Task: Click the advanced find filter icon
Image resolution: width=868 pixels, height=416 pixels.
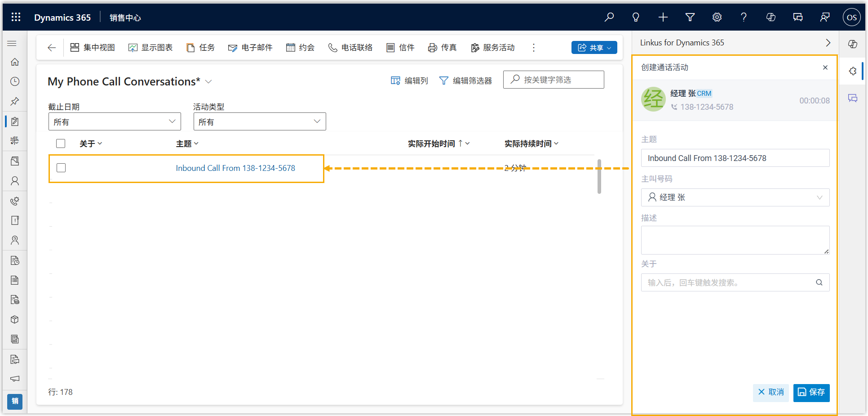Action: coord(690,17)
